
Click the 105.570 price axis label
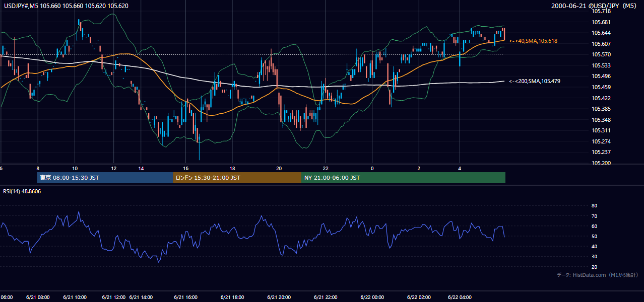(601, 55)
